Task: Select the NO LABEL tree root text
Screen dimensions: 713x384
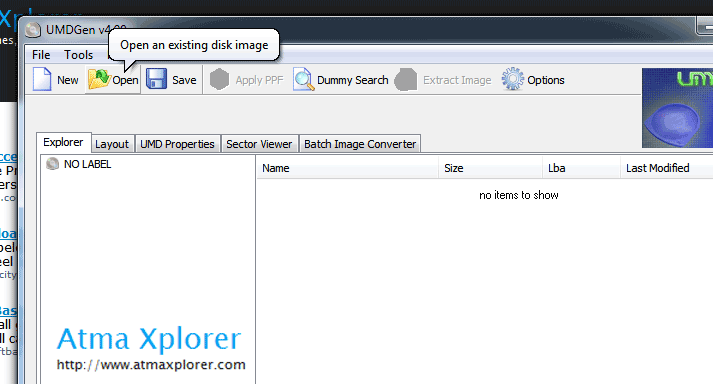Action: [87, 164]
